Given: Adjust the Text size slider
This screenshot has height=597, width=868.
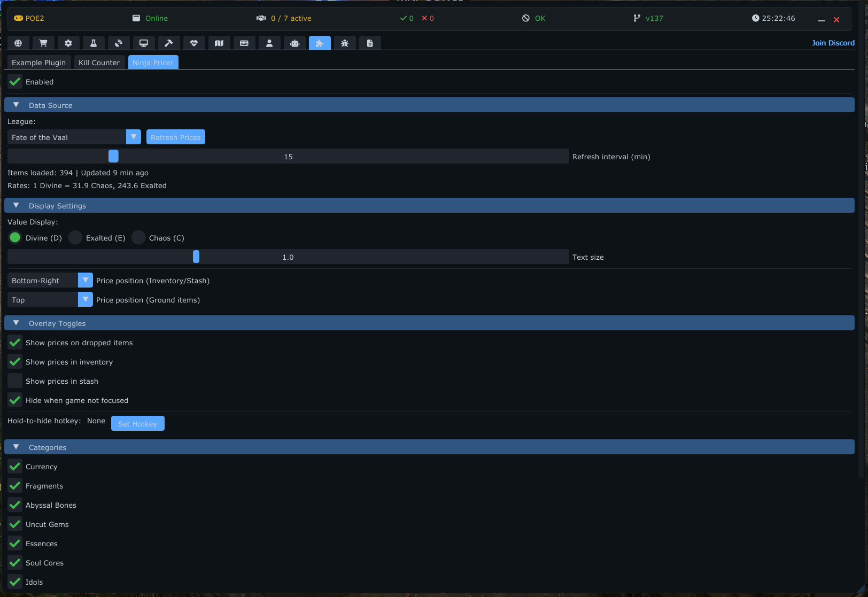Looking at the screenshot, I should pyautogui.click(x=288, y=257).
